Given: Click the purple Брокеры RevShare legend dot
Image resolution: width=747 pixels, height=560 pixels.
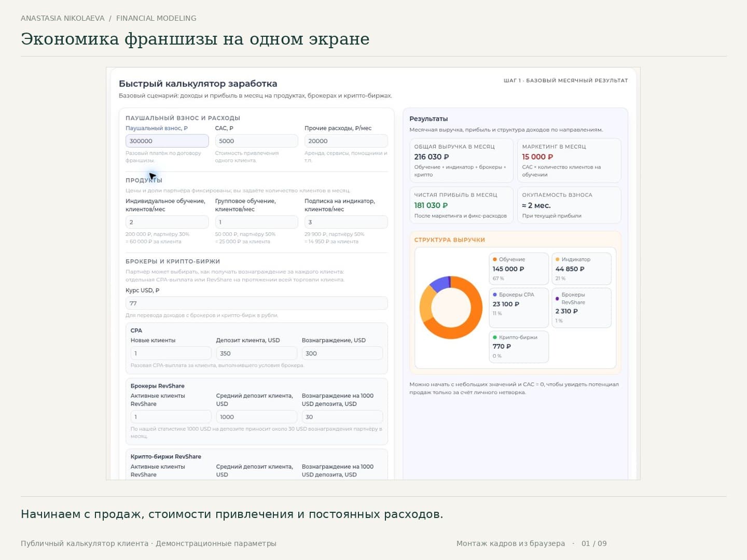Looking at the screenshot, I should [x=557, y=299].
